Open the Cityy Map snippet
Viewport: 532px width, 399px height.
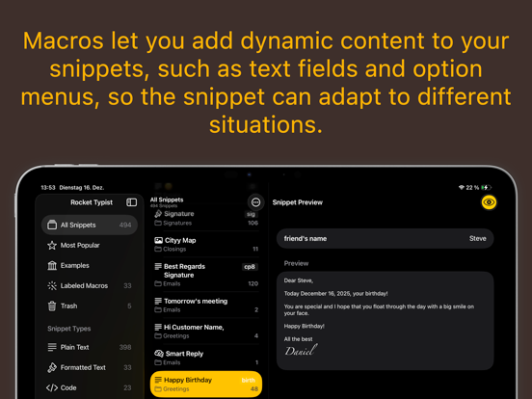click(206, 244)
